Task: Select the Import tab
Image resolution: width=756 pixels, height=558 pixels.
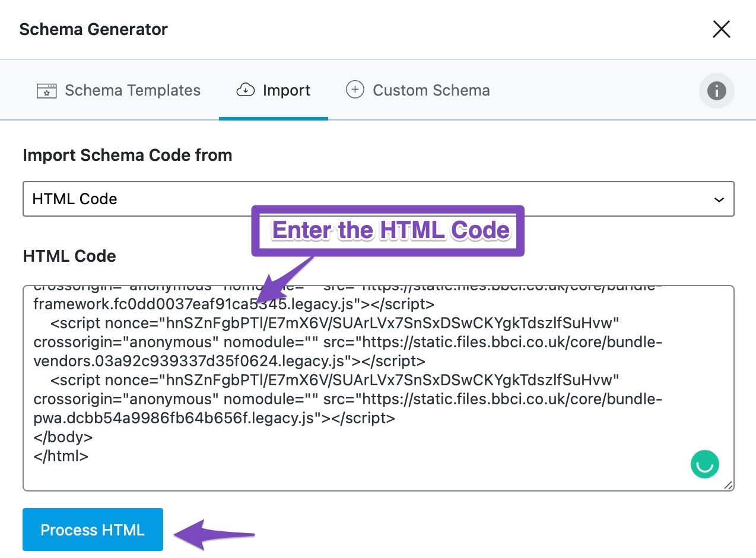Action: point(274,90)
